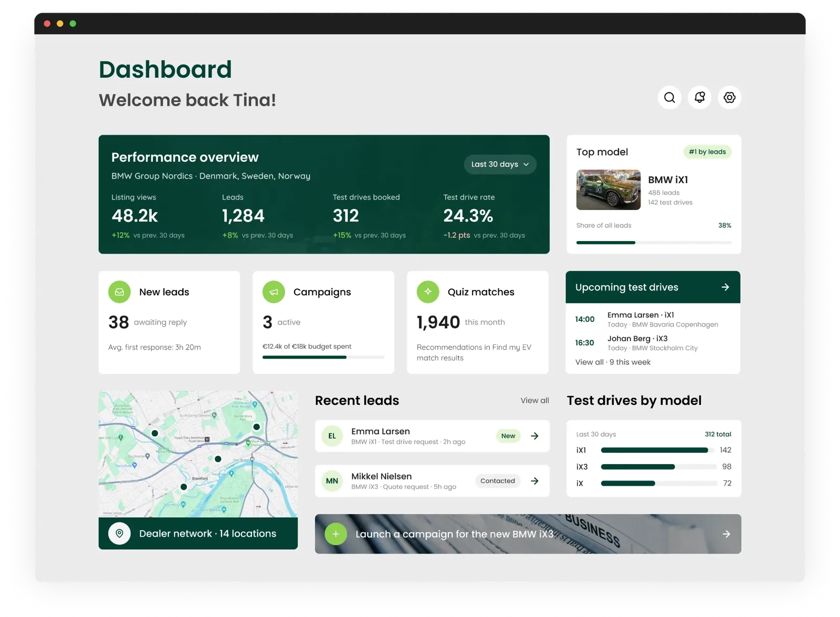Click the BMW iX1 car thumbnail
Screen dimensions: 840x617
tap(608, 190)
